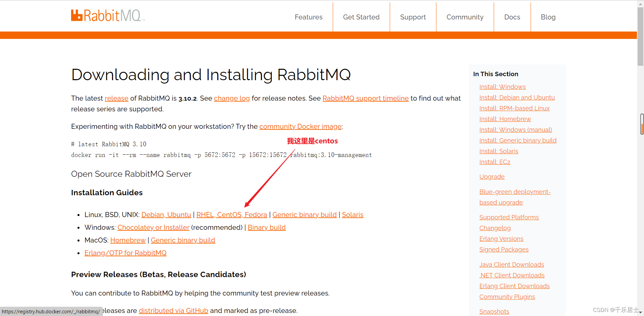Open the Docs nav item
This screenshot has height=316, width=644.
point(512,17)
